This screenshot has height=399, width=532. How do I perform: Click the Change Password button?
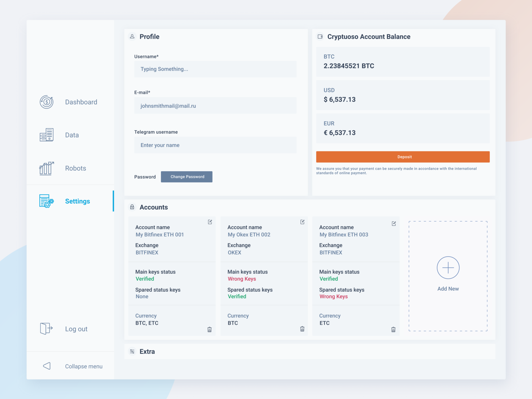pos(187,177)
